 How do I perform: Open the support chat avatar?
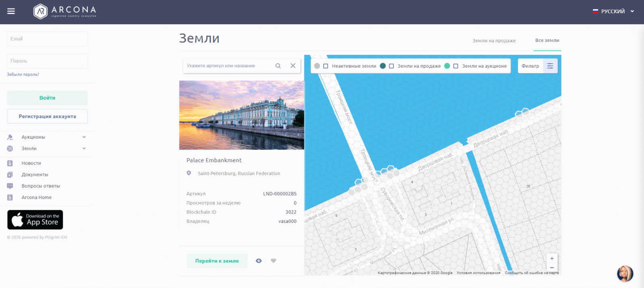tap(625, 273)
